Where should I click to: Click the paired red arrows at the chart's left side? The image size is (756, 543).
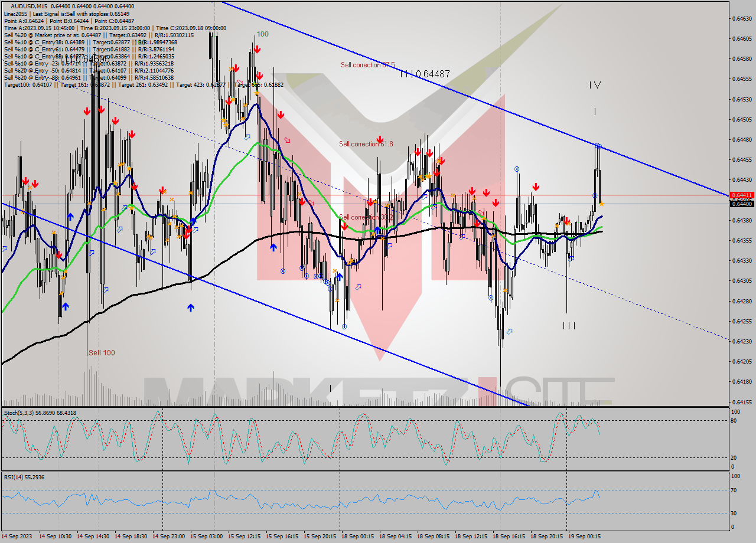coord(30,184)
